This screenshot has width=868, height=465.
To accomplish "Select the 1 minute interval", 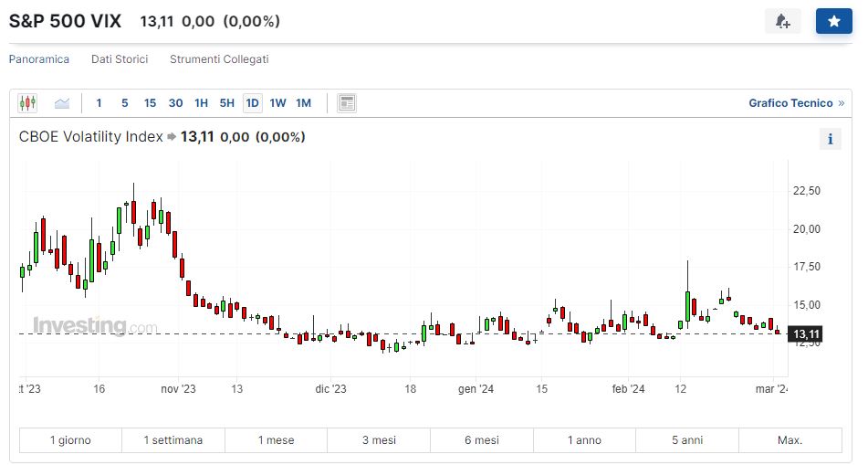I will (x=99, y=103).
